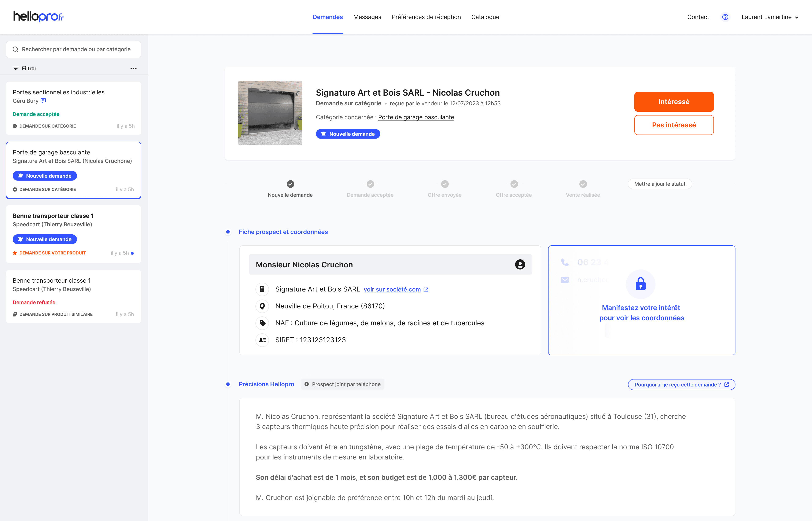This screenshot has width=812, height=521.
Task: Click 'Nouvelle demande' badge on Speedcart card
Action: 45,239
